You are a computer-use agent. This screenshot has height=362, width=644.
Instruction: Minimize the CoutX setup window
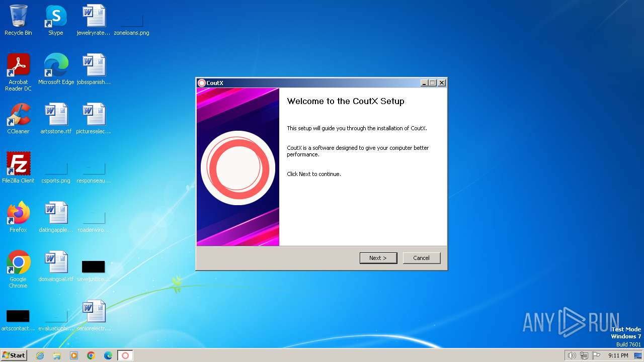[x=424, y=83]
